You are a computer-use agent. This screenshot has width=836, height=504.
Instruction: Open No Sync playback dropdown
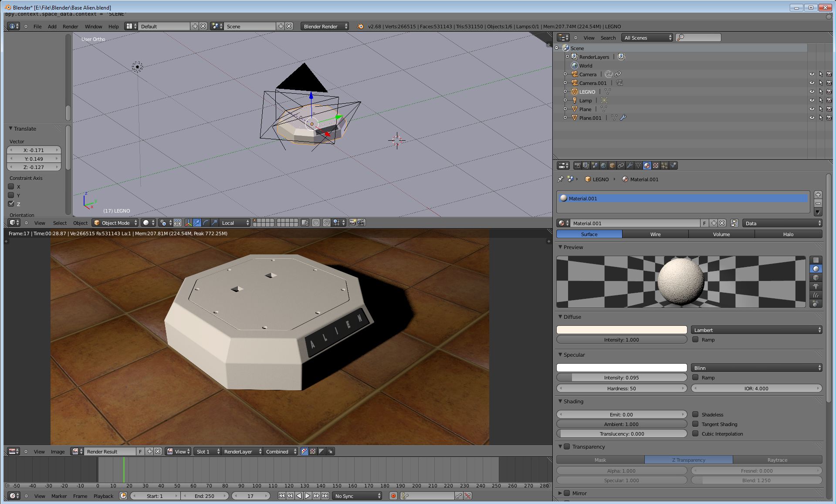pos(357,496)
